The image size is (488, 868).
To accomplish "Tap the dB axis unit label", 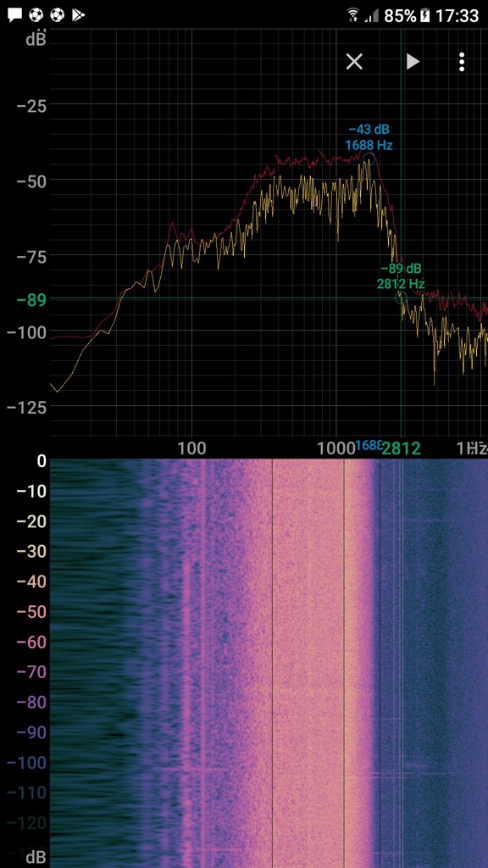I will tap(36, 39).
